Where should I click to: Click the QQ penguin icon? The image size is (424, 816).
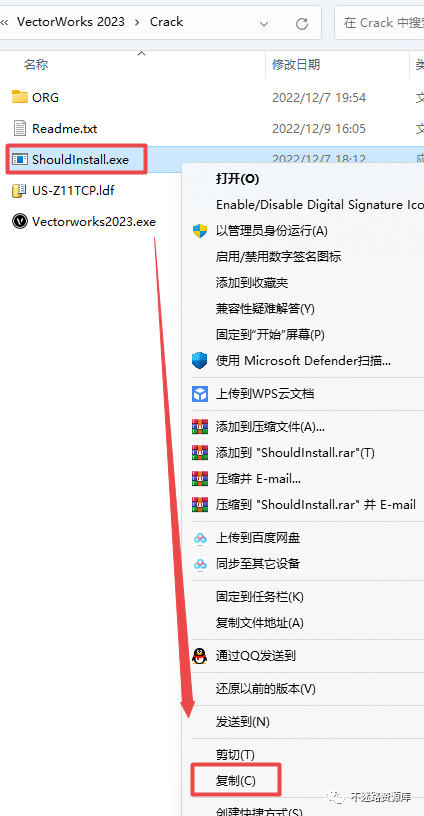(x=200, y=655)
